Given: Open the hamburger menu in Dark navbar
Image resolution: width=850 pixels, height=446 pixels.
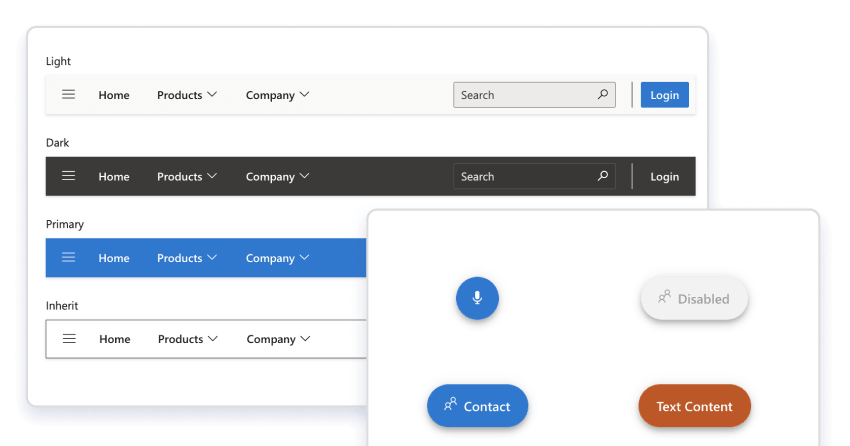Looking at the screenshot, I should (69, 176).
